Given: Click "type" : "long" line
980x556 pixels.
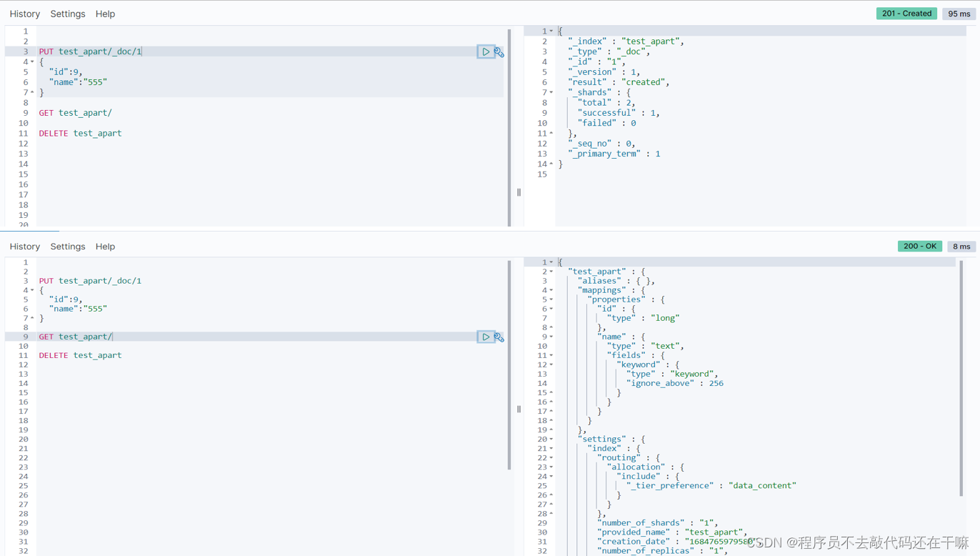Looking at the screenshot, I should click(643, 318).
